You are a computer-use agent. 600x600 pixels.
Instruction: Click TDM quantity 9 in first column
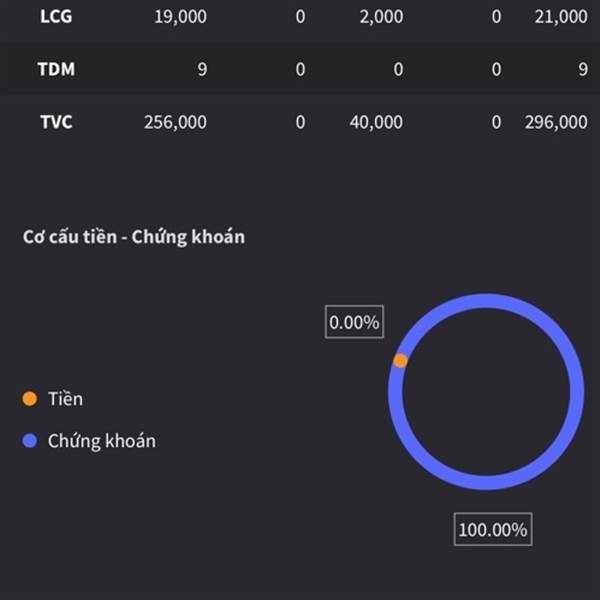(x=202, y=69)
